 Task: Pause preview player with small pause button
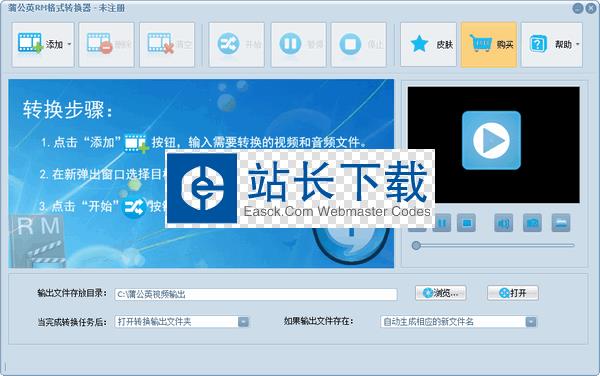[x=442, y=223]
